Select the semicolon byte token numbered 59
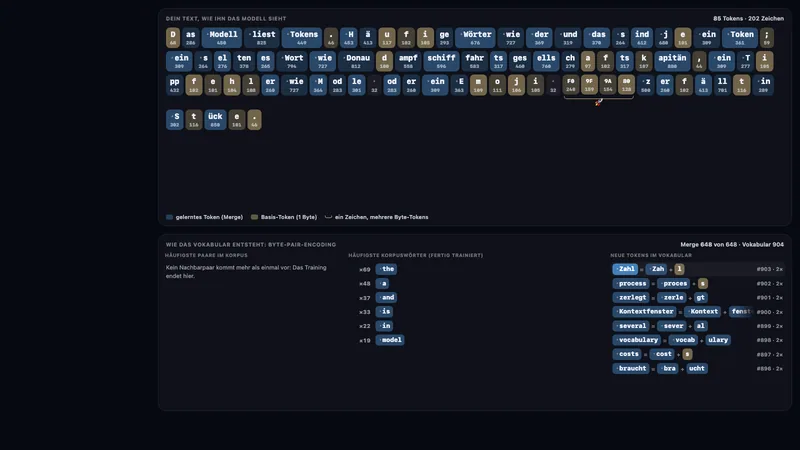The image size is (800, 450). click(766, 37)
